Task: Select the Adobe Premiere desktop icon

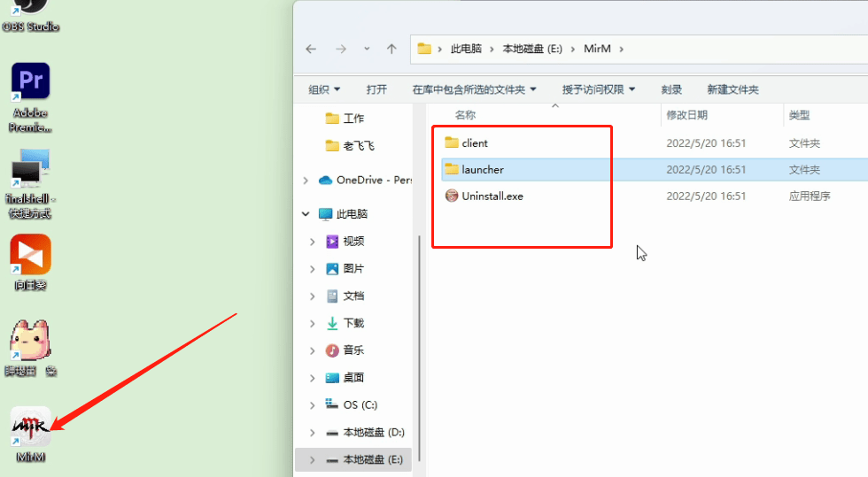Action: [x=30, y=83]
